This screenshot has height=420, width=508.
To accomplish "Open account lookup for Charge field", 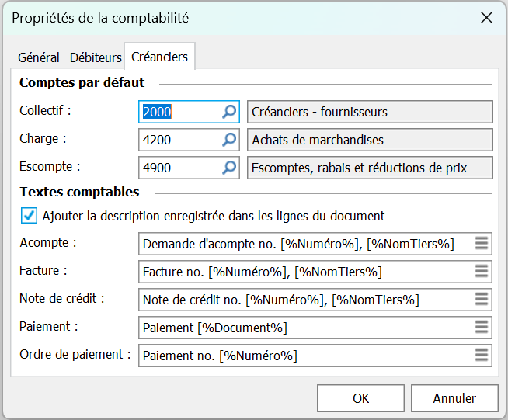I will pyautogui.click(x=229, y=140).
